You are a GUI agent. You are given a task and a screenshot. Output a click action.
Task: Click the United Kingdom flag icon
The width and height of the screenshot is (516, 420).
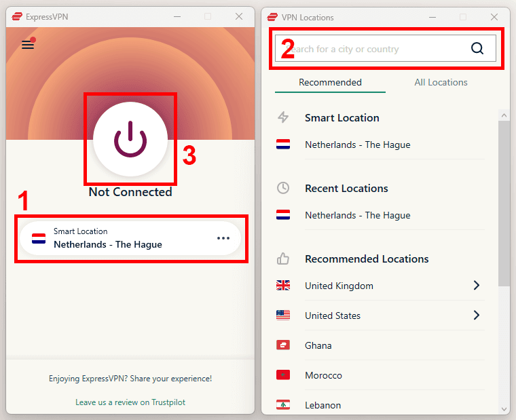pyautogui.click(x=283, y=285)
